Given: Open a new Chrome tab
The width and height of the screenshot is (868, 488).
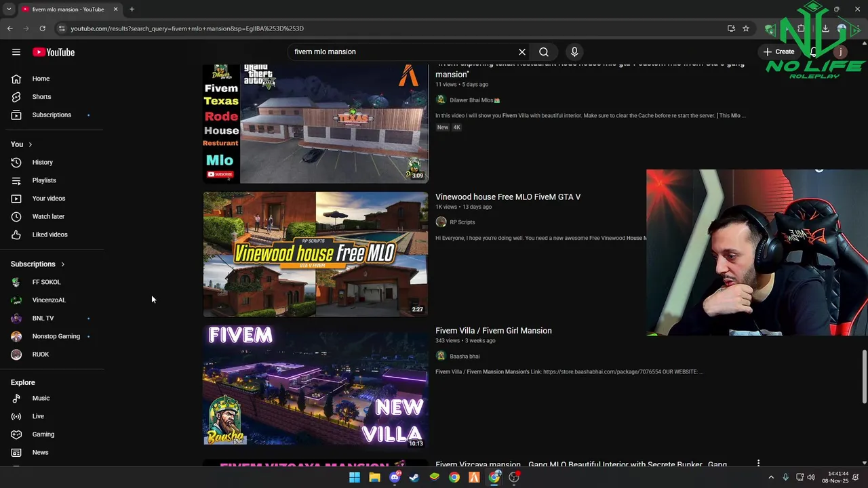Looking at the screenshot, I should point(132,9).
